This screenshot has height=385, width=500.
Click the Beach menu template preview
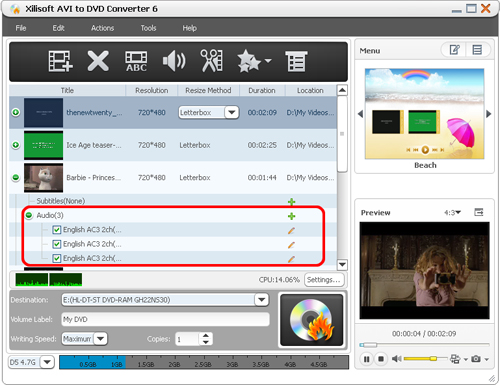coord(425,114)
